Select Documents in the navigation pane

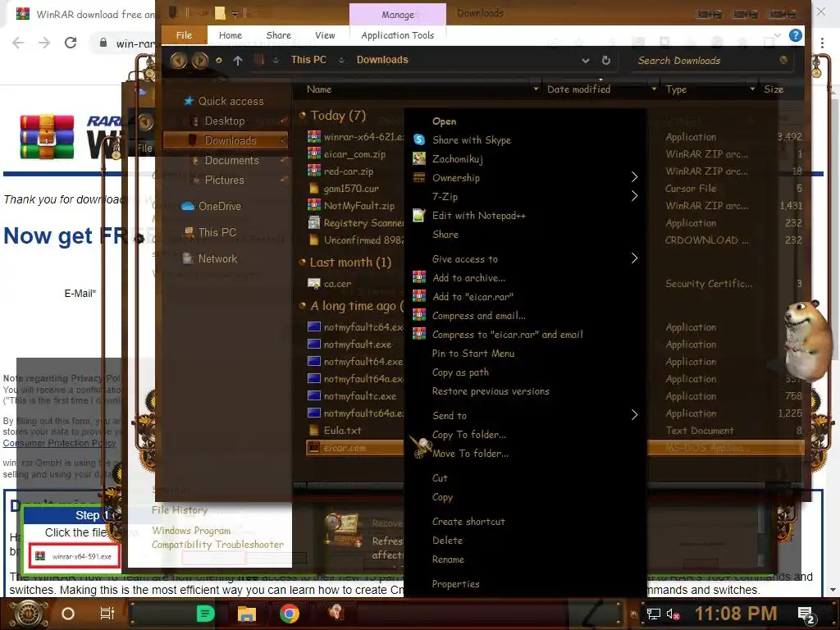(231, 160)
